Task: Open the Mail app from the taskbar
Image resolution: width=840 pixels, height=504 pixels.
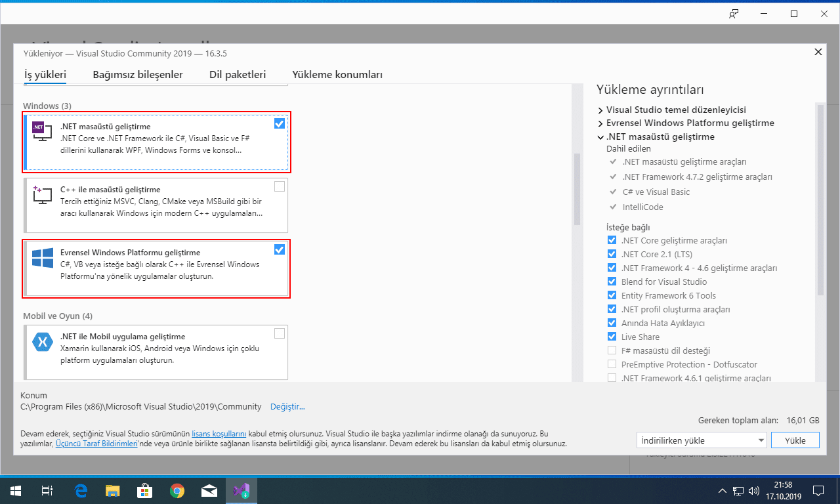Action: click(x=209, y=490)
